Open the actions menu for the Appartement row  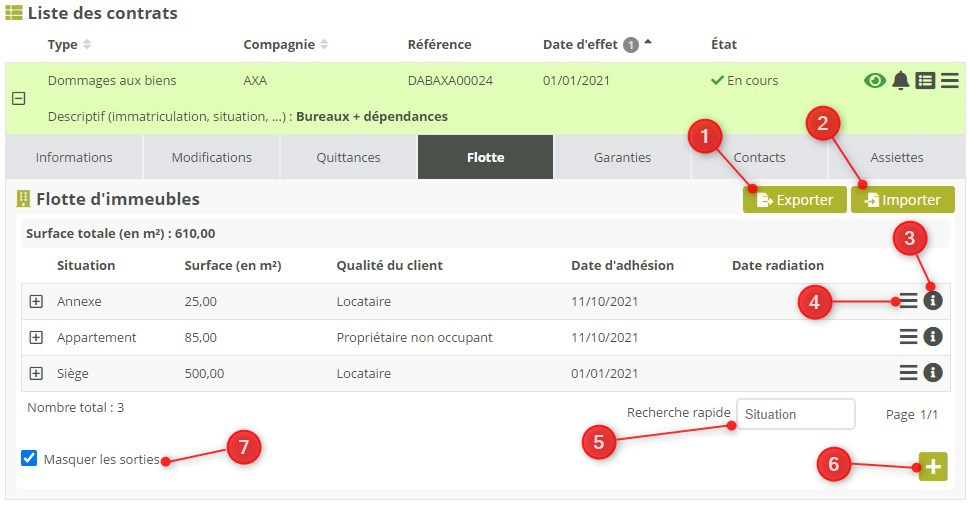coord(908,337)
